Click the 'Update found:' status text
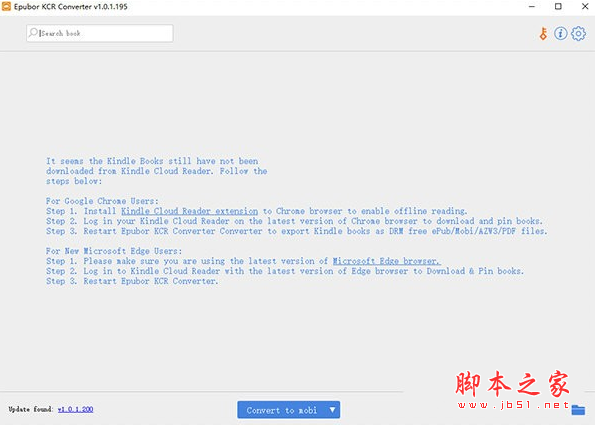 [31, 409]
